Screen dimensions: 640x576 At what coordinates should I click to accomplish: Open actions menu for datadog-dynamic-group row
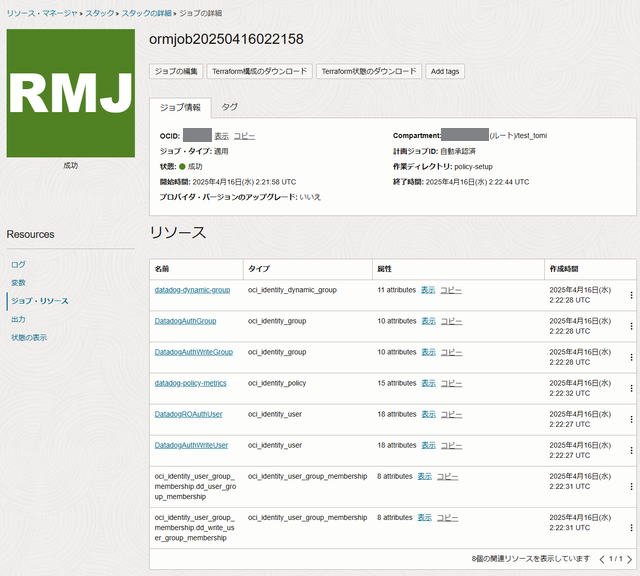point(631,295)
